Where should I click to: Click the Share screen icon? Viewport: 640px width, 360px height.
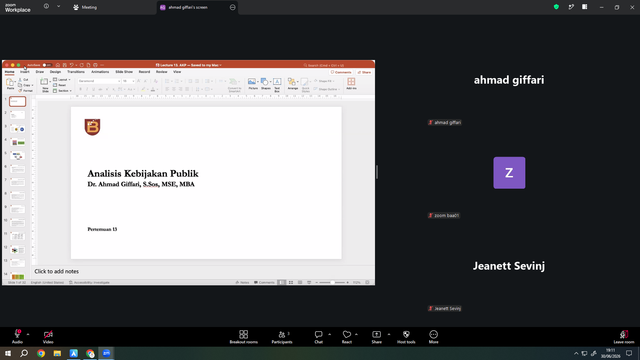coord(376,334)
